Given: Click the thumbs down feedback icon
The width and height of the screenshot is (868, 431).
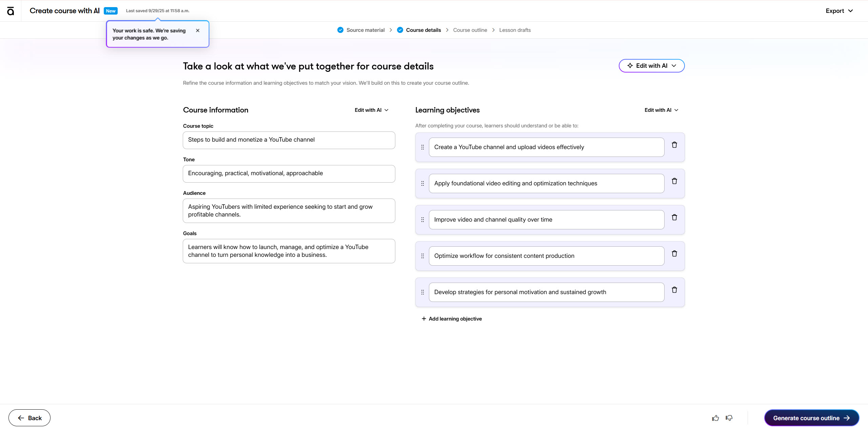Looking at the screenshot, I should (x=729, y=418).
